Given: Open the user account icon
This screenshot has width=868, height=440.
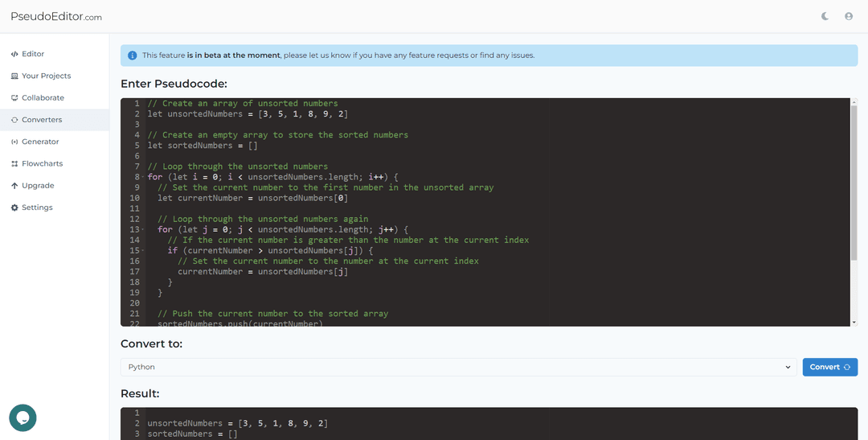Looking at the screenshot, I should (x=848, y=16).
